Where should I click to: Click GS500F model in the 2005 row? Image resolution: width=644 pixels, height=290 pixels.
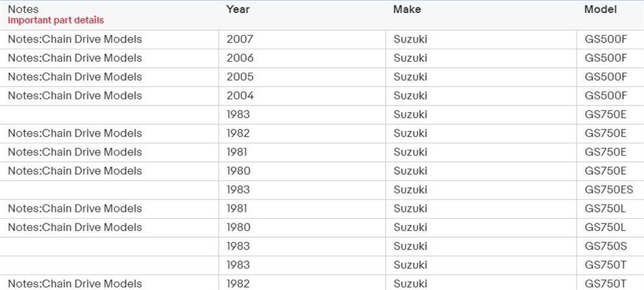point(606,77)
